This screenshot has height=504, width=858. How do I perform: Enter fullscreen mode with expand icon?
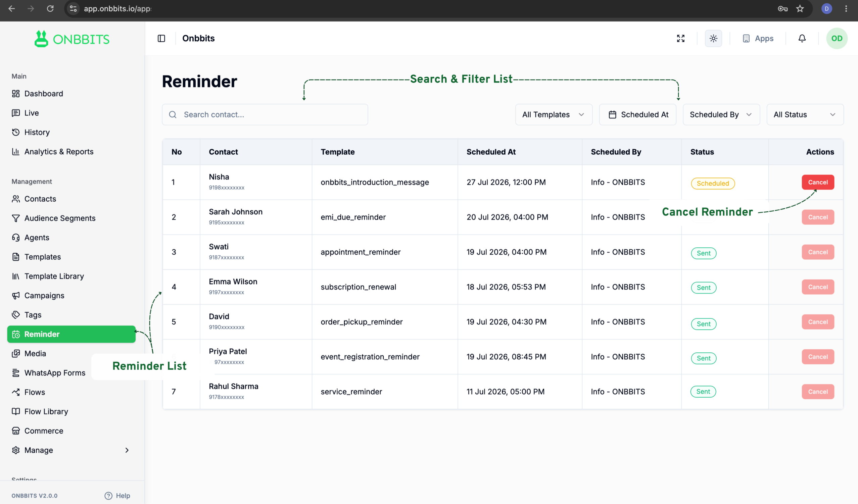pos(681,39)
